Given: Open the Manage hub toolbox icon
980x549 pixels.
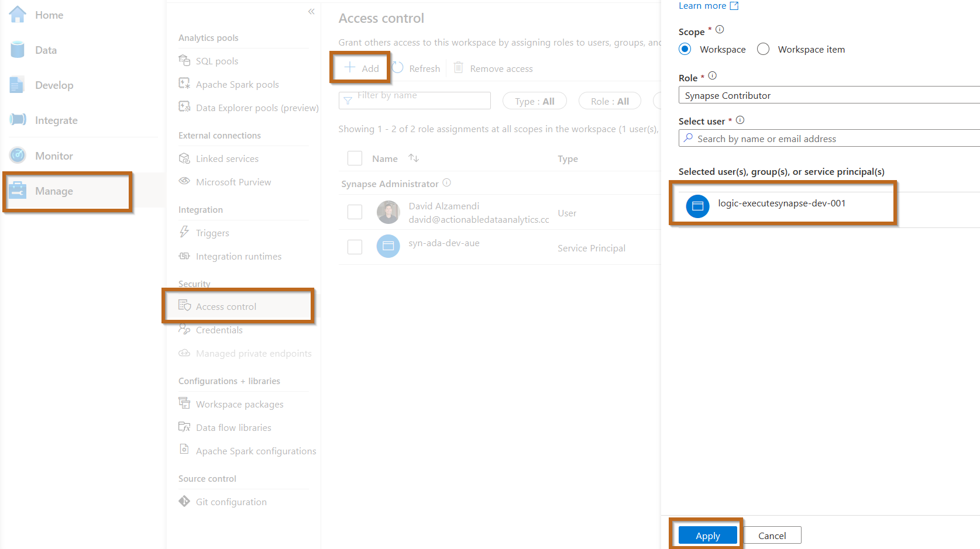Looking at the screenshot, I should pyautogui.click(x=18, y=191).
